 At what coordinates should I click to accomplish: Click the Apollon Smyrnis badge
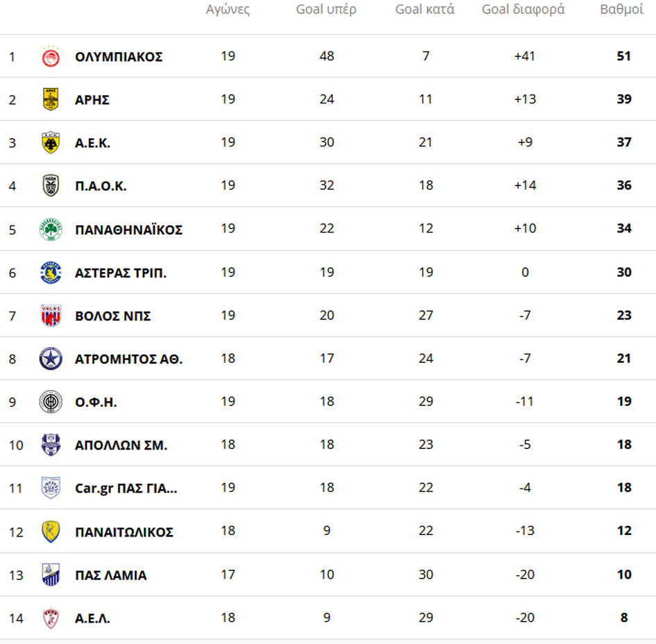(51, 445)
